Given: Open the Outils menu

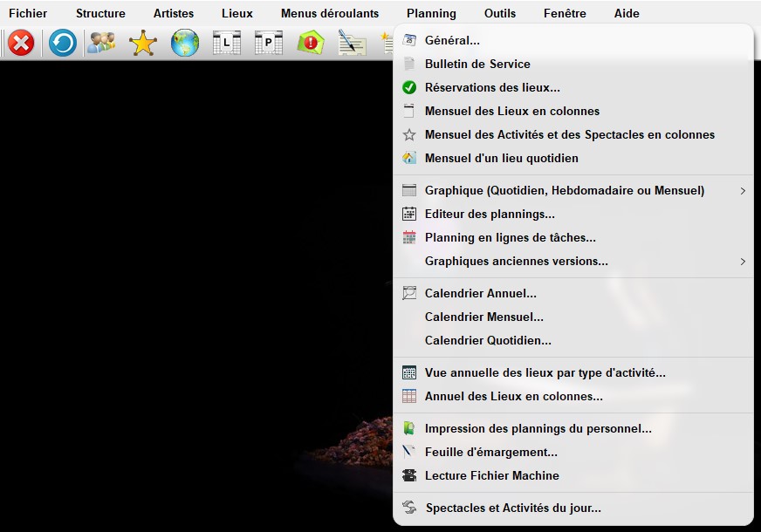Looking at the screenshot, I should (500, 13).
